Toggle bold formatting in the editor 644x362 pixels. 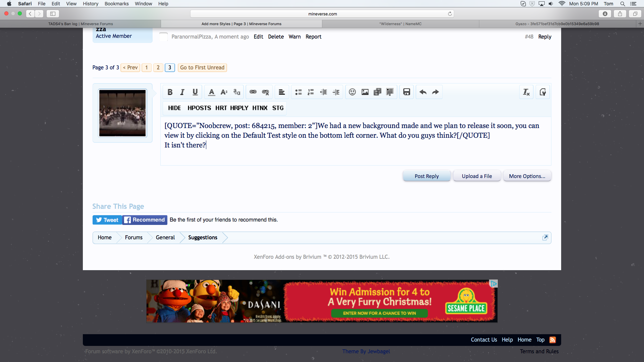[170, 92]
